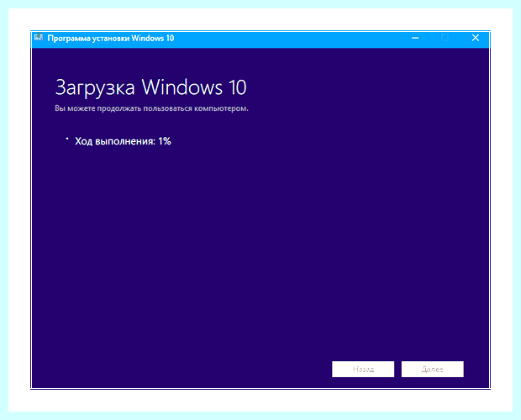The height and width of the screenshot is (420, 521).
Task: Close the Windows 10 setup window
Action: (x=475, y=38)
